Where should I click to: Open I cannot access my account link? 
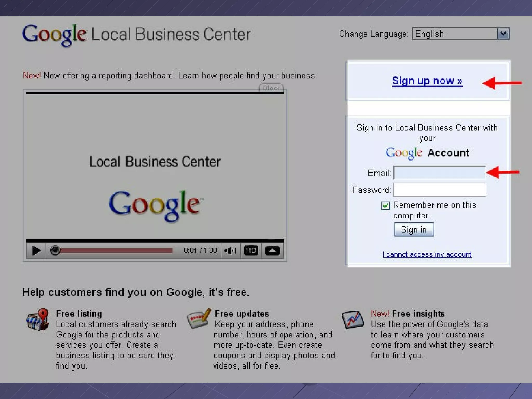point(427,254)
